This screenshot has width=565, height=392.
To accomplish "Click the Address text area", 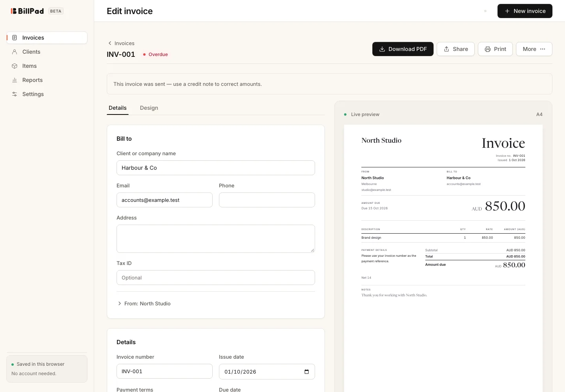I will [x=216, y=239].
